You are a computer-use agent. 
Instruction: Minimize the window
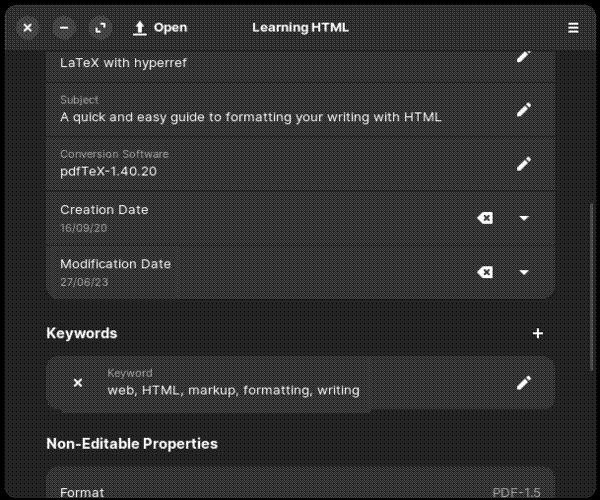pyautogui.click(x=64, y=28)
